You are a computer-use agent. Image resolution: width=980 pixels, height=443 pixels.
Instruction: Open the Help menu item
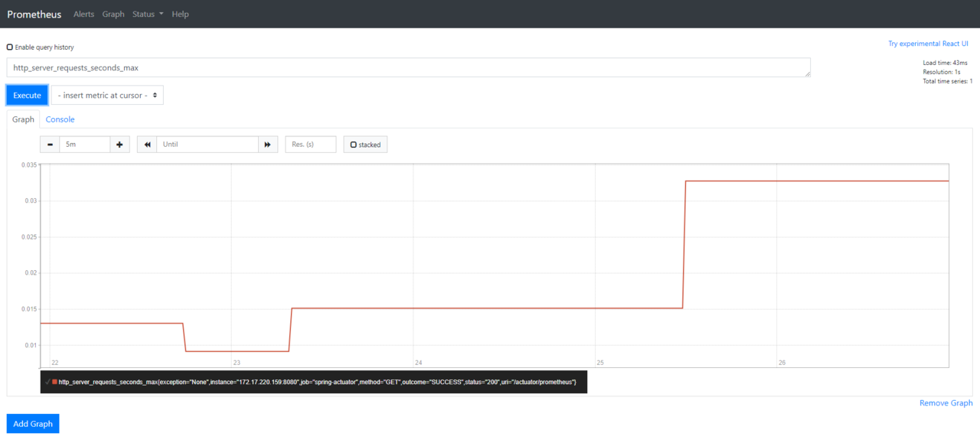tap(180, 14)
